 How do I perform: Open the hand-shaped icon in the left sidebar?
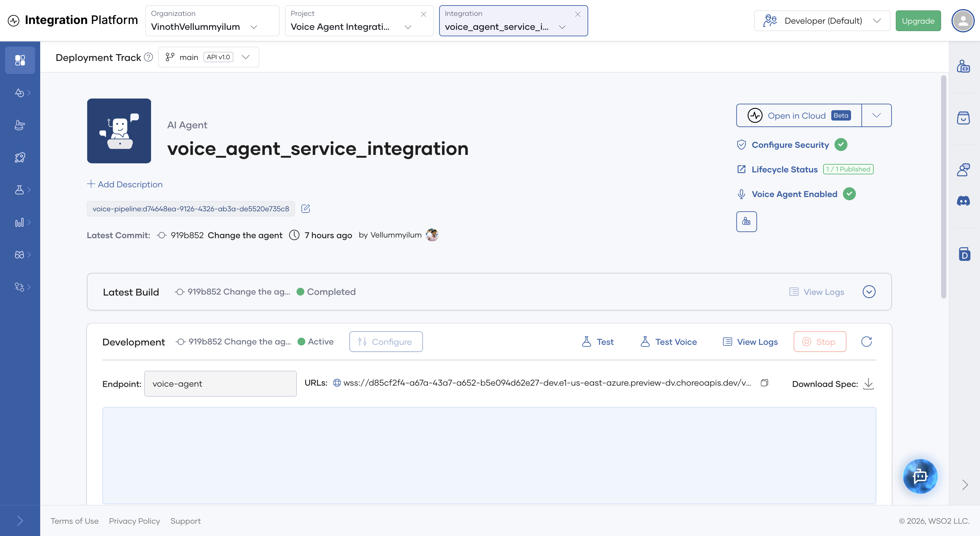(x=20, y=125)
